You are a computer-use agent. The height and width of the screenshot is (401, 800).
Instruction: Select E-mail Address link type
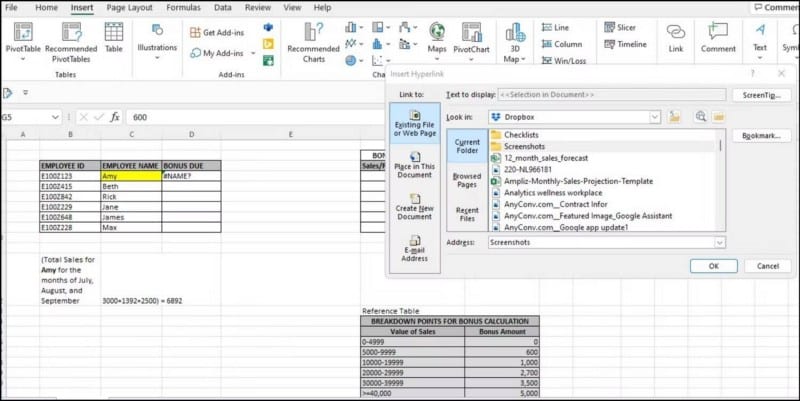coord(414,248)
